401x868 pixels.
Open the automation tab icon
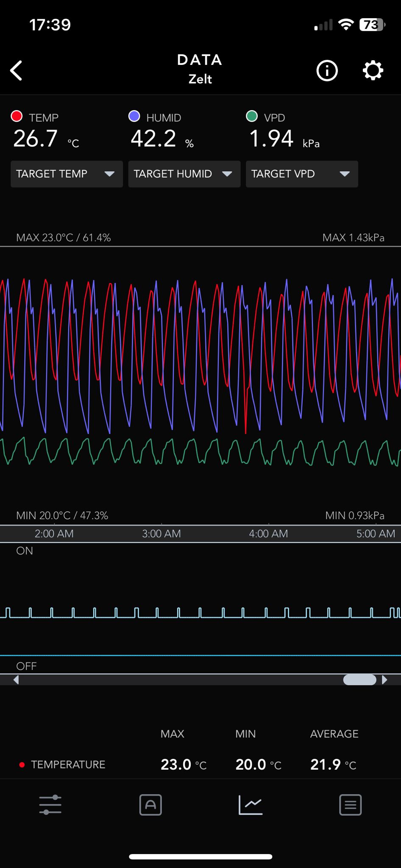150,804
